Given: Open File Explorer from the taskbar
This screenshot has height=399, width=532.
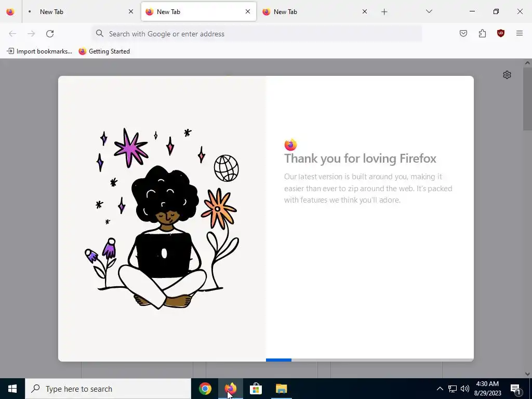Looking at the screenshot, I should pos(281,389).
